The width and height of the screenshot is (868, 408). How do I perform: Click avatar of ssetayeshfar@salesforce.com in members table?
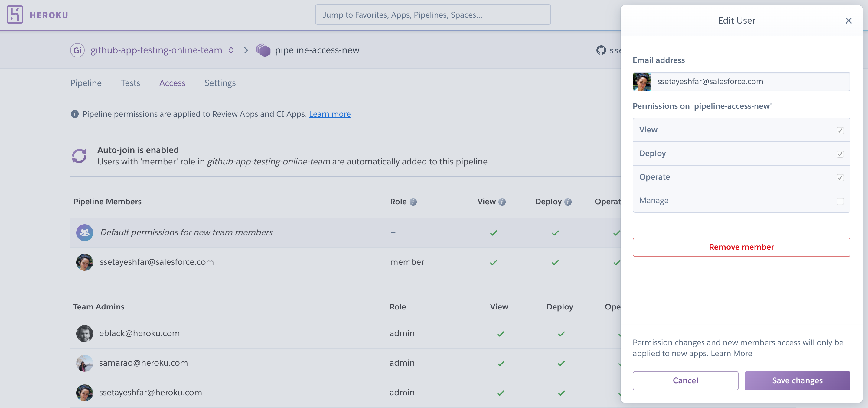pyautogui.click(x=85, y=262)
